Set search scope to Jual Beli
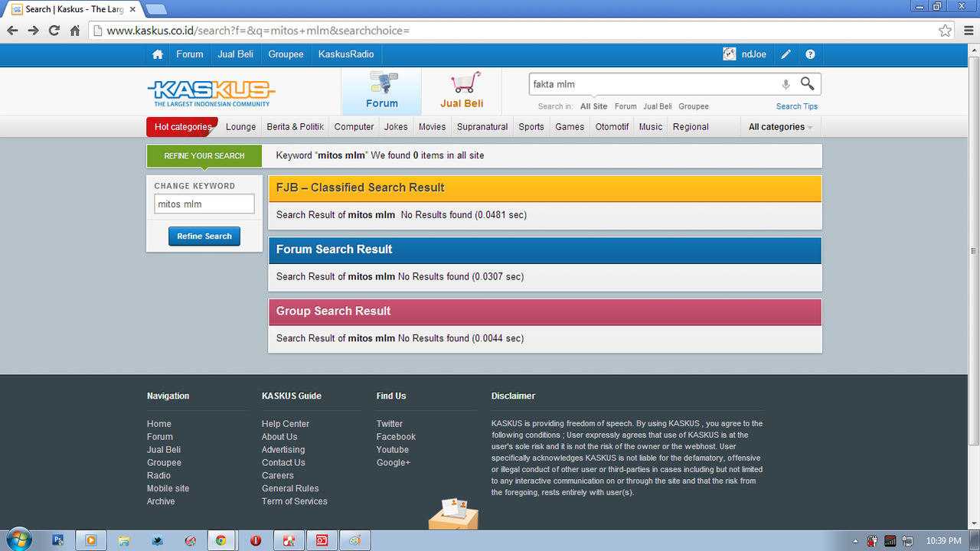This screenshot has width=980, height=551. 658,106
